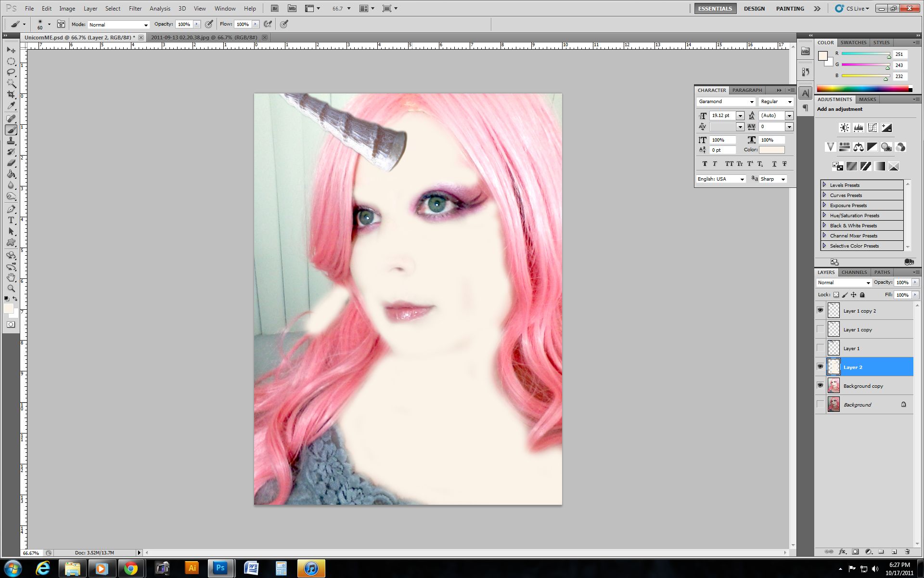Select the Healing Brush tool
The image size is (924, 578).
(11, 118)
